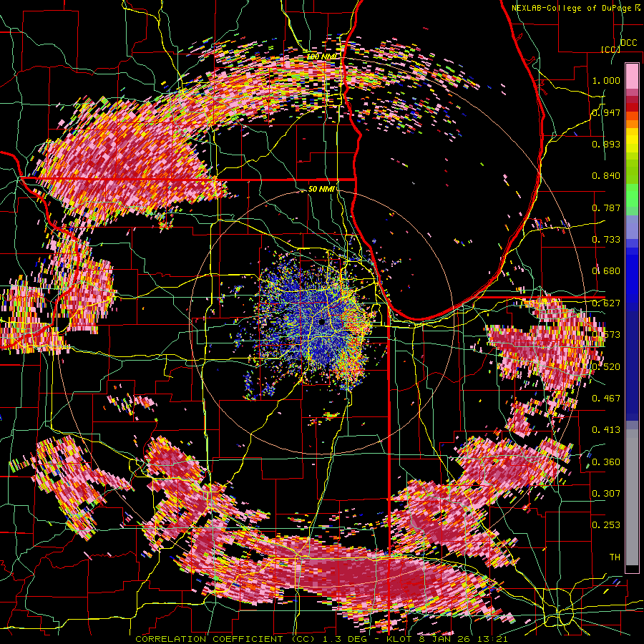
Task: Click the 0.947 scale value
Action: (x=606, y=112)
